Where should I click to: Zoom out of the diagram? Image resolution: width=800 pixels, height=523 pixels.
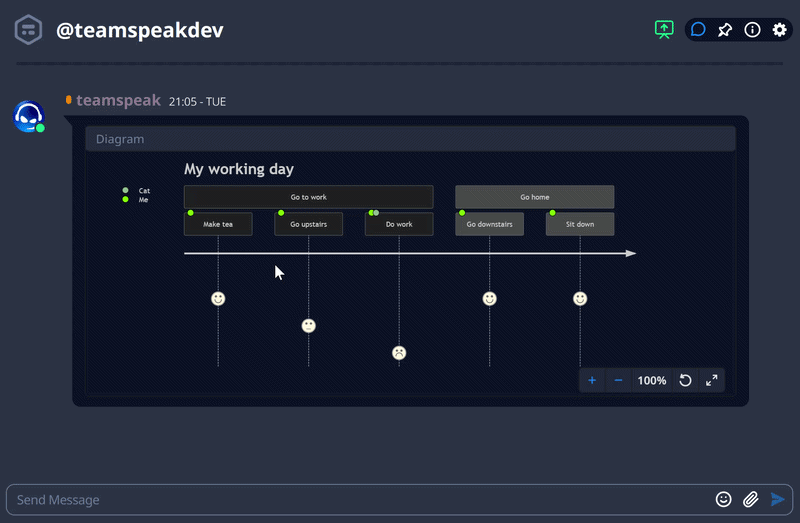[x=618, y=380]
